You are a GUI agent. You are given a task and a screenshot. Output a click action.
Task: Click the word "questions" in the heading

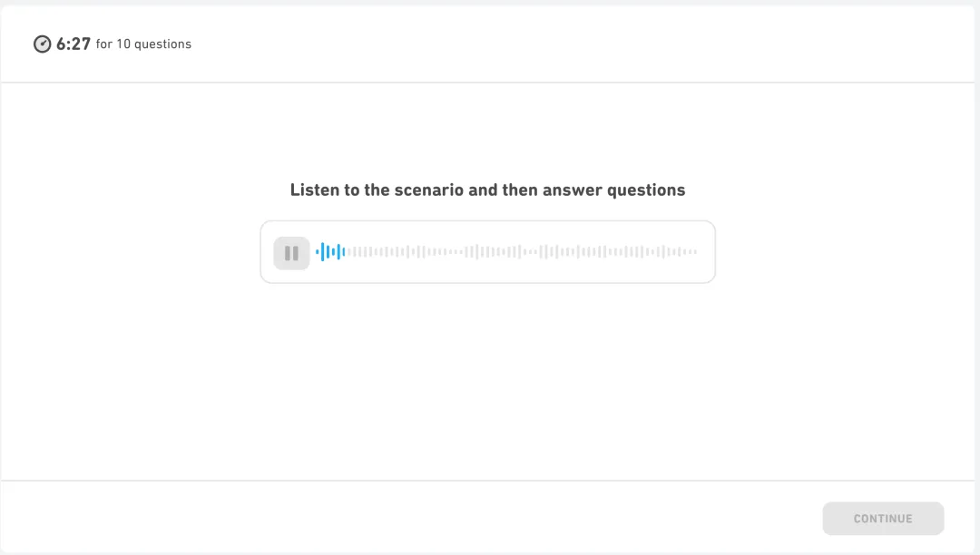click(x=646, y=190)
